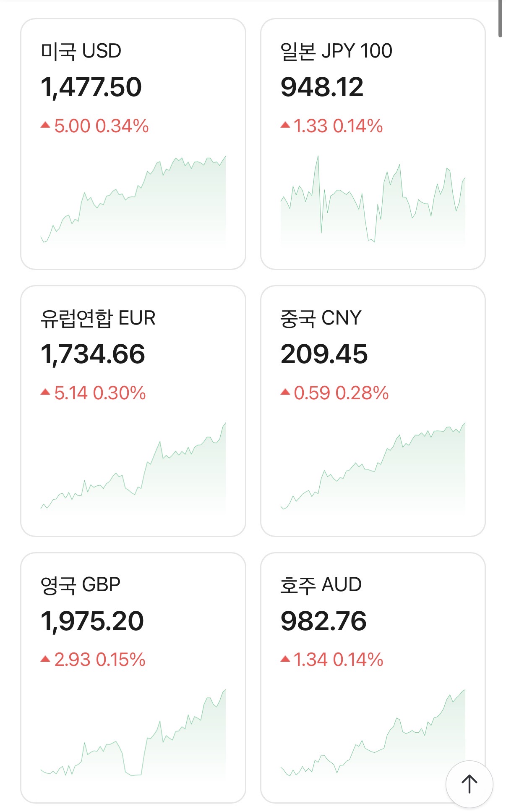View the EUR trend sparkline chart
The image size is (506, 812).
tap(133, 467)
